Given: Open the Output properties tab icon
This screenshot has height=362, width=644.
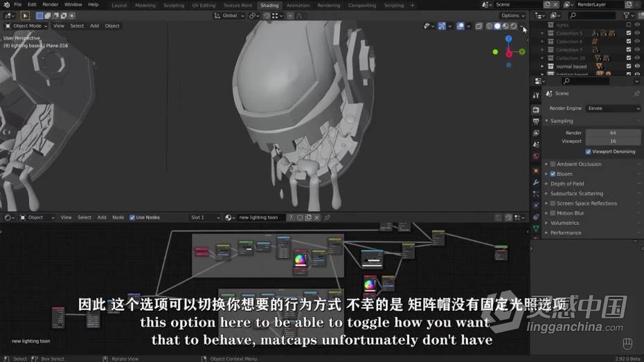Looking at the screenshot, I should tap(536, 122).
